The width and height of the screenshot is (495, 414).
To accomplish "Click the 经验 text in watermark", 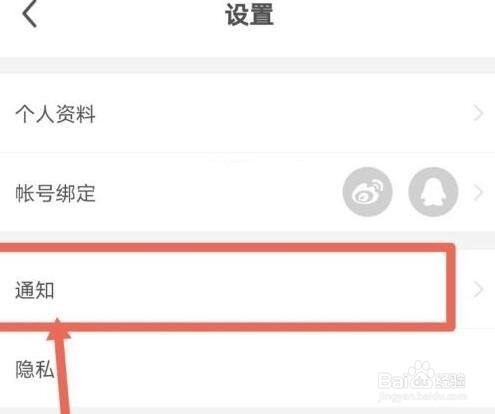I will (450, 380).
